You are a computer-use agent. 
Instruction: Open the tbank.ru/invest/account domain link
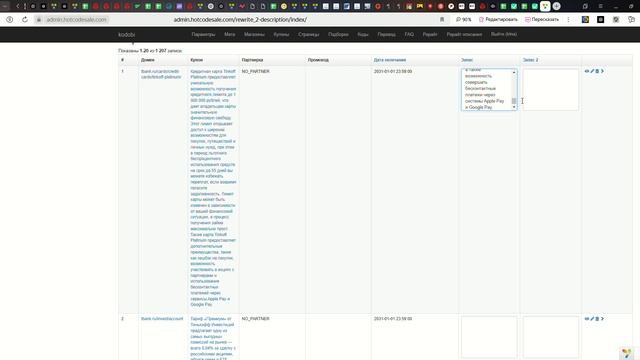[162, 319]
